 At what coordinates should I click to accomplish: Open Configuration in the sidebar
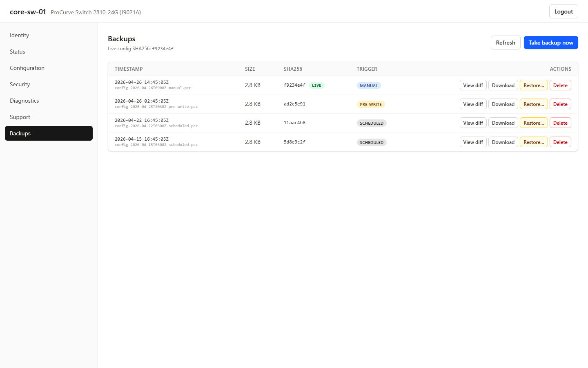49,68
